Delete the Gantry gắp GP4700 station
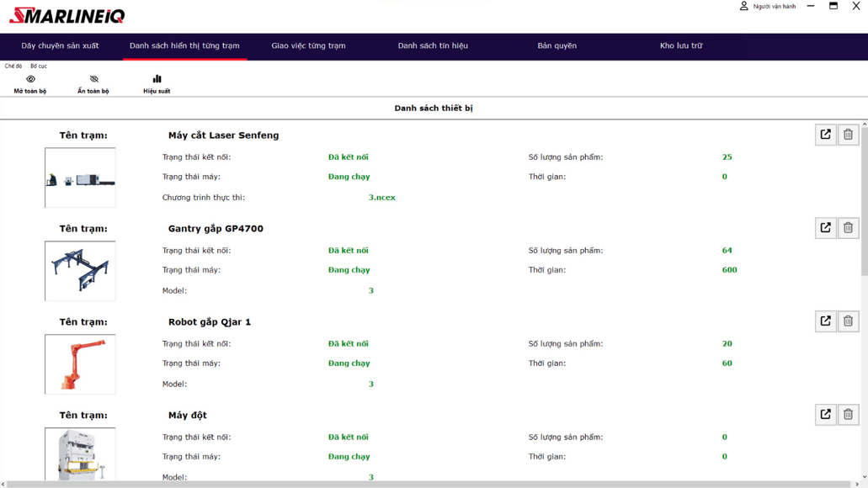This screenshot has width=868, height=488. point(848,228)
